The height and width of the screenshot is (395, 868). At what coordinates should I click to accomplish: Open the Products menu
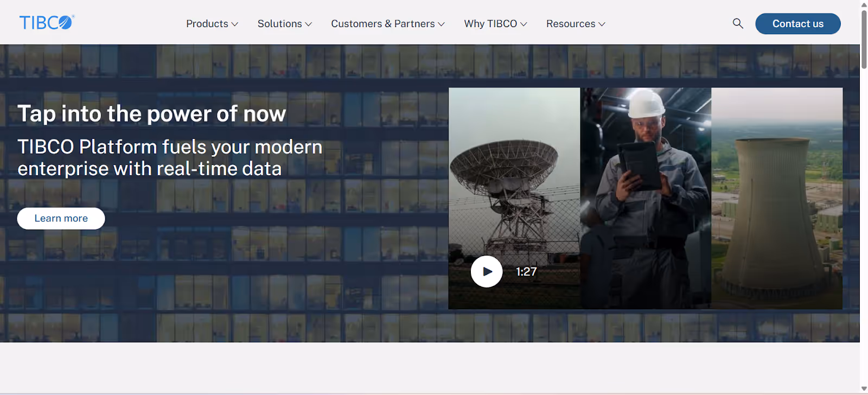click(x=212, y=24)
